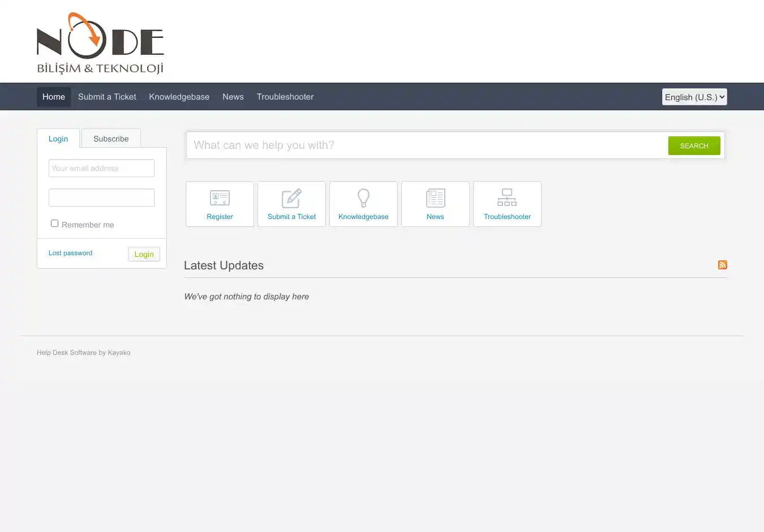Enable the Remember me checkbox

tap(55, 224)
